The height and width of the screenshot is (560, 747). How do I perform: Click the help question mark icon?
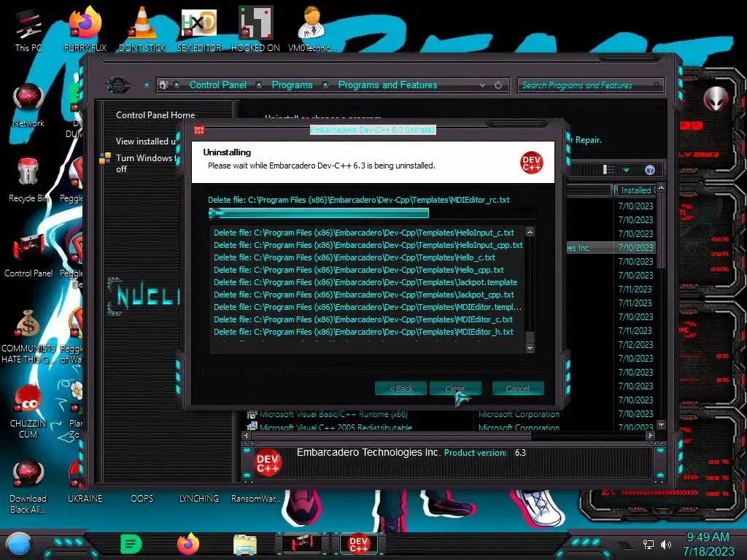pos(650,170)
